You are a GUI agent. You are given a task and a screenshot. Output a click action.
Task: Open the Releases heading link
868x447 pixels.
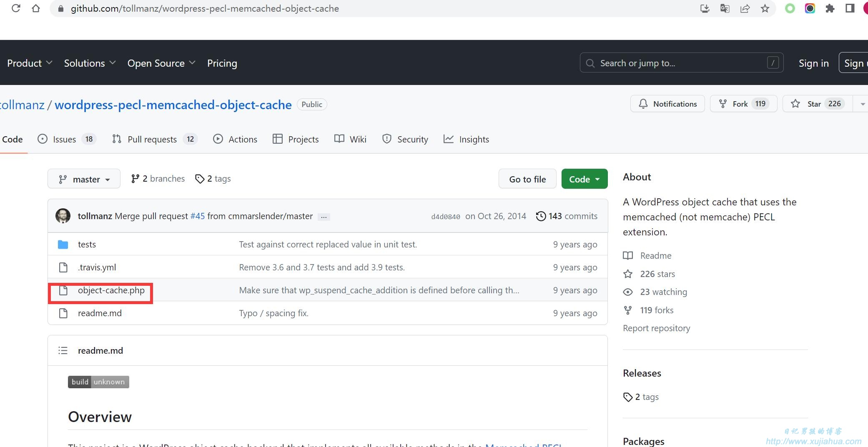pos(642,373)
